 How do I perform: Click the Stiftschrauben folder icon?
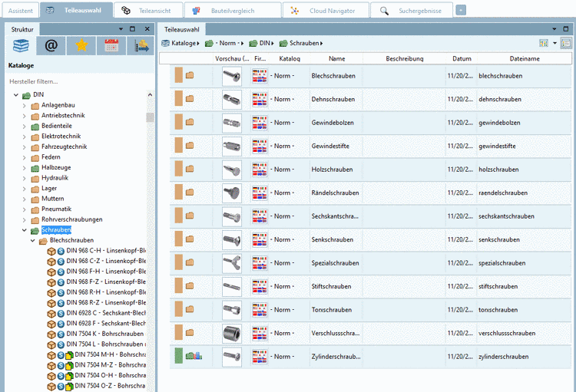click(x=190, y=285)
